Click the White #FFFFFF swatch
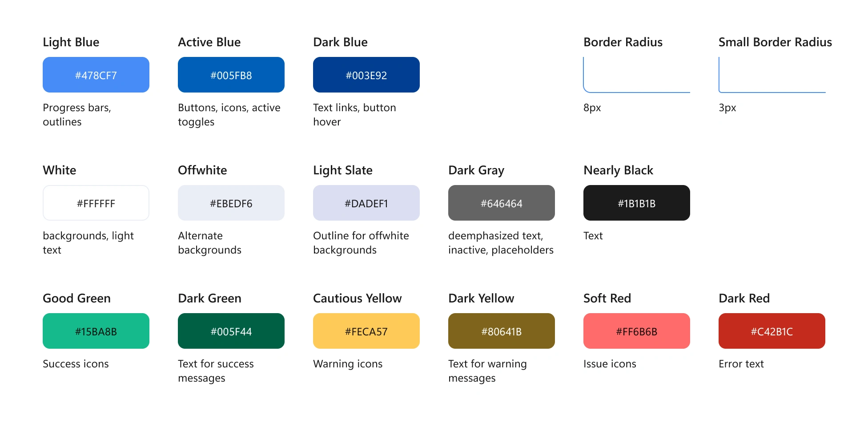Screen dimensions: 868x427 point(96,203)
